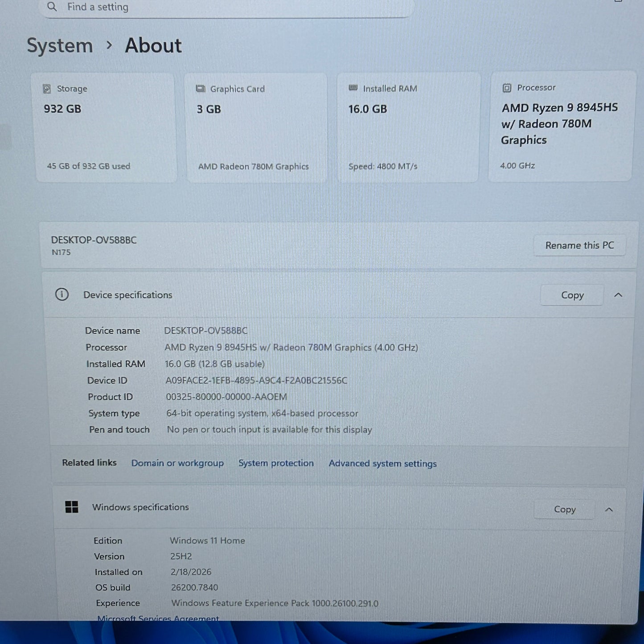Click the Graphics Card icon
Image resolution: width=644 pixels, height=644 pixels.
click(201, 89)
